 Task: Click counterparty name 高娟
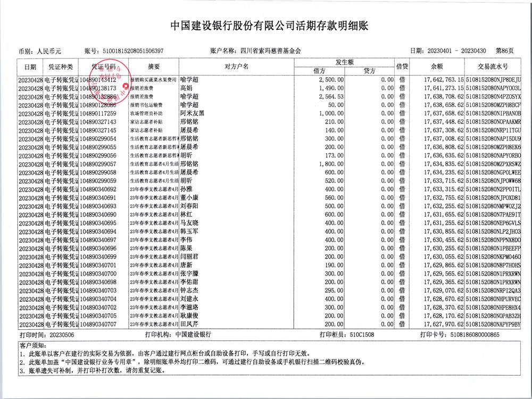(186, 88)
